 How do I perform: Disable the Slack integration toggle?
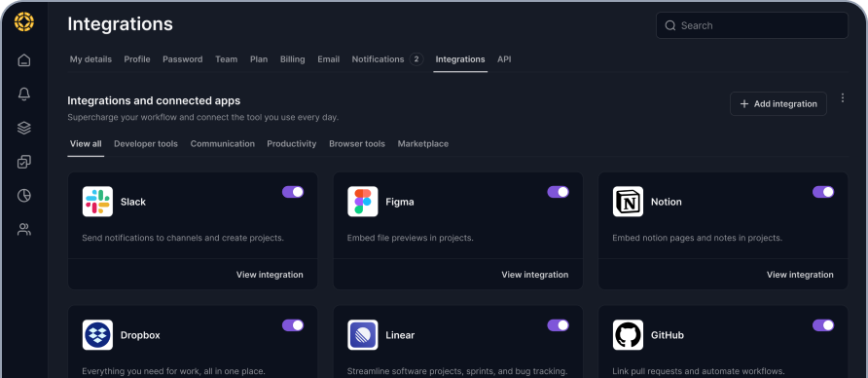(x=293, y=192)
